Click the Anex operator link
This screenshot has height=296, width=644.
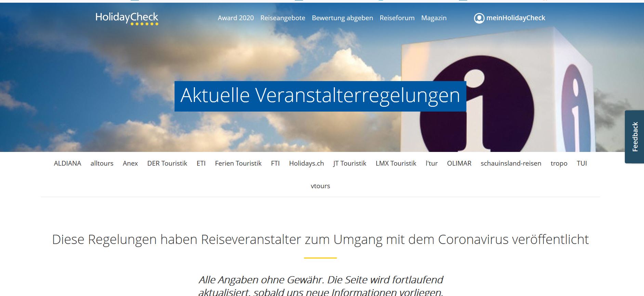click(x=130, y=163)
